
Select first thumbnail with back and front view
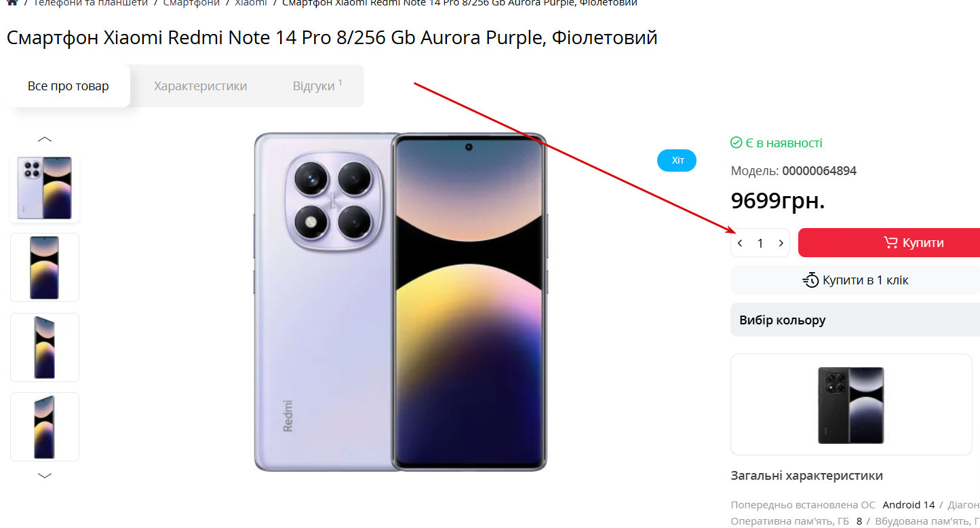click(45, 188)
